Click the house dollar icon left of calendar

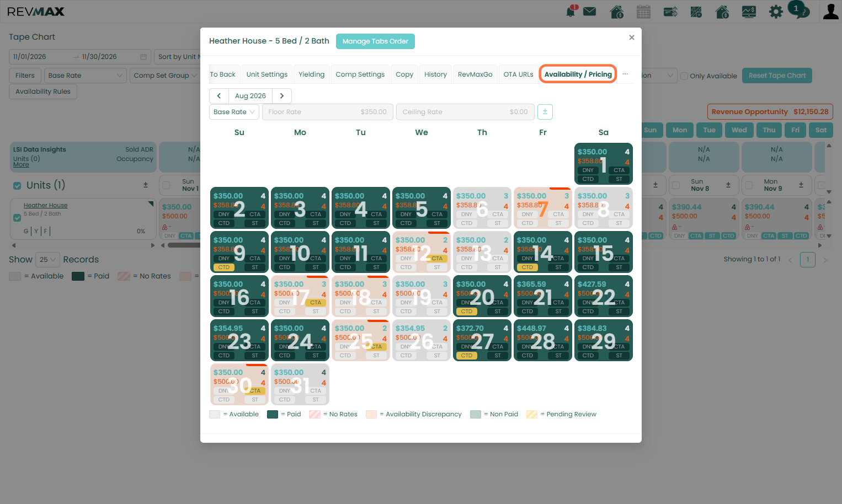tap(617, 12)
